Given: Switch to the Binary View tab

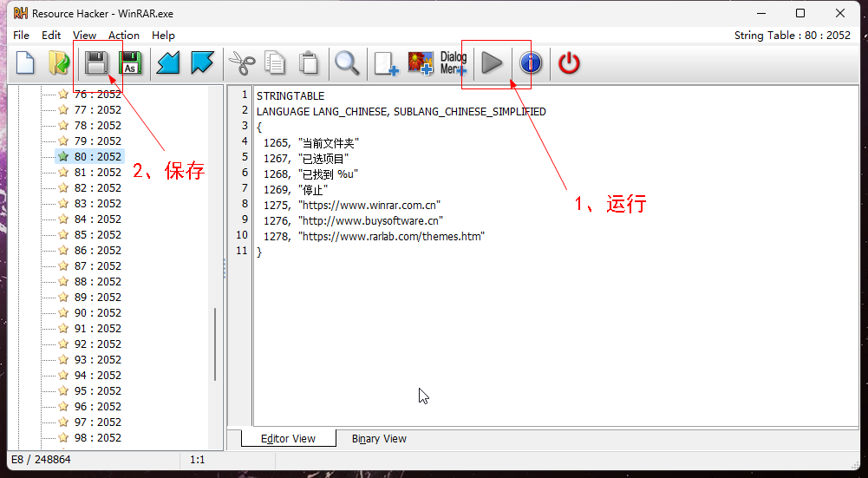Looking at the screenshot, I should (x=379, y=439).
